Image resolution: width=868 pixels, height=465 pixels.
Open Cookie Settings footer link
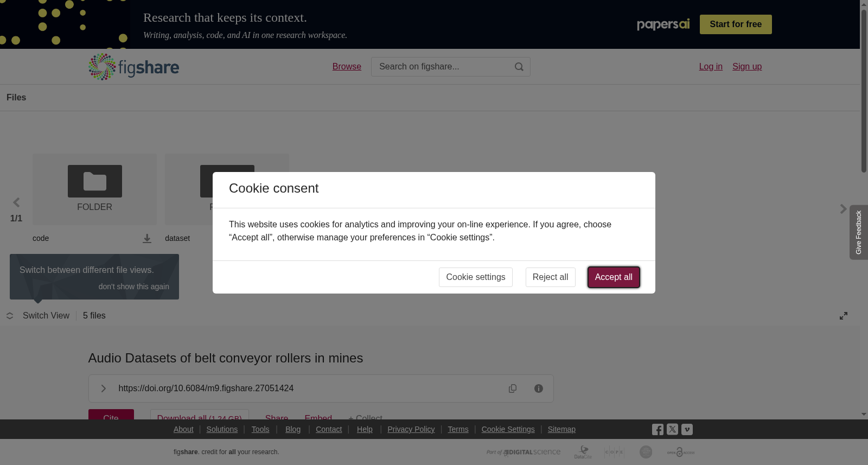[x=508, y=429]
